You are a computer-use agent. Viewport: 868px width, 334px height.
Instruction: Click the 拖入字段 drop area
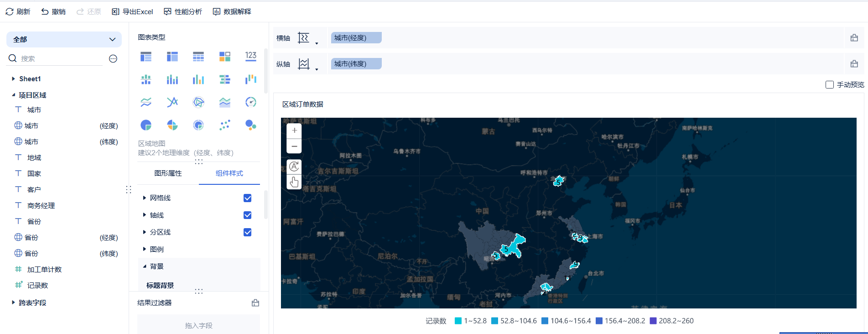click(199, 325)
